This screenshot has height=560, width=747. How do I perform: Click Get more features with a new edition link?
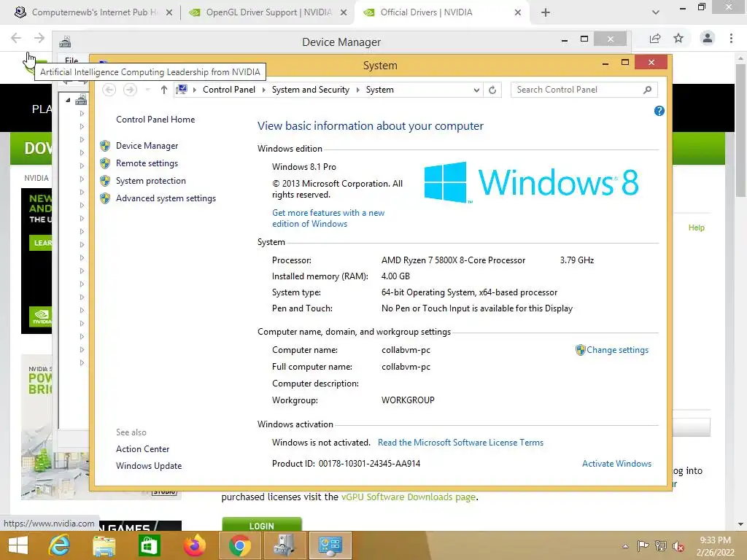coord(328,219)
